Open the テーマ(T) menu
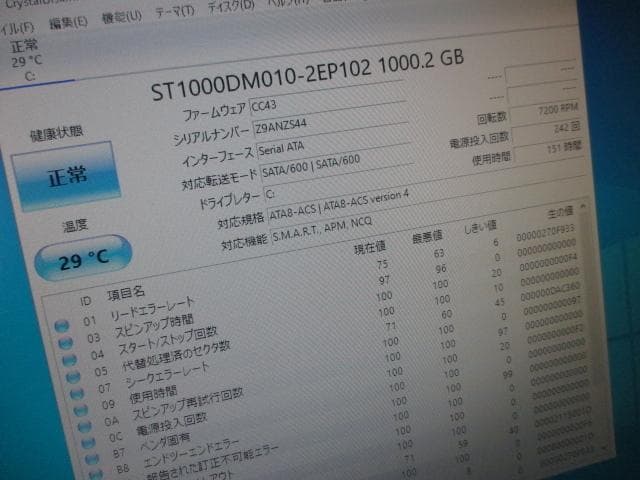The image size is (640, 480). [175, 11]
